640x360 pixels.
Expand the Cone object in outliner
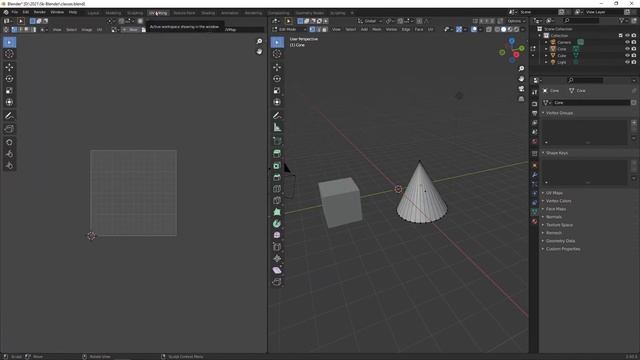[546, 49]
